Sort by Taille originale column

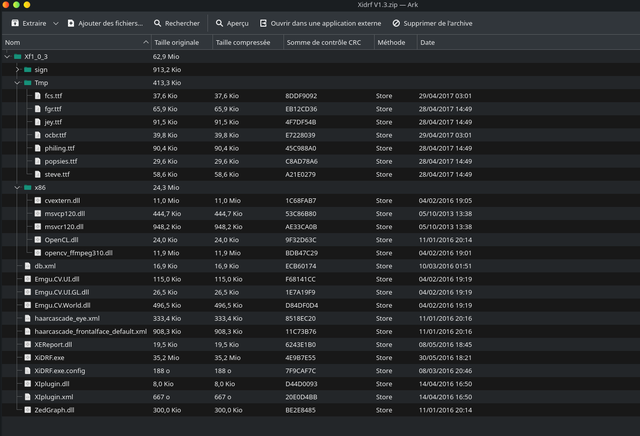coord(176,43)
